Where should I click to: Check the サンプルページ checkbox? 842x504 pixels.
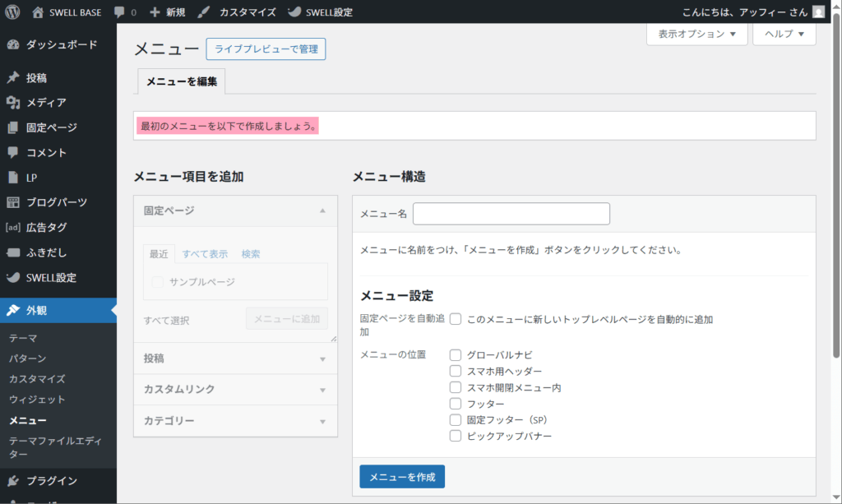point(157,282)
